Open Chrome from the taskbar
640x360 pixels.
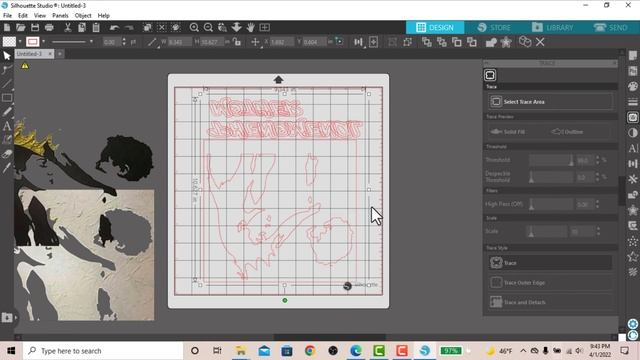point(310,351)
